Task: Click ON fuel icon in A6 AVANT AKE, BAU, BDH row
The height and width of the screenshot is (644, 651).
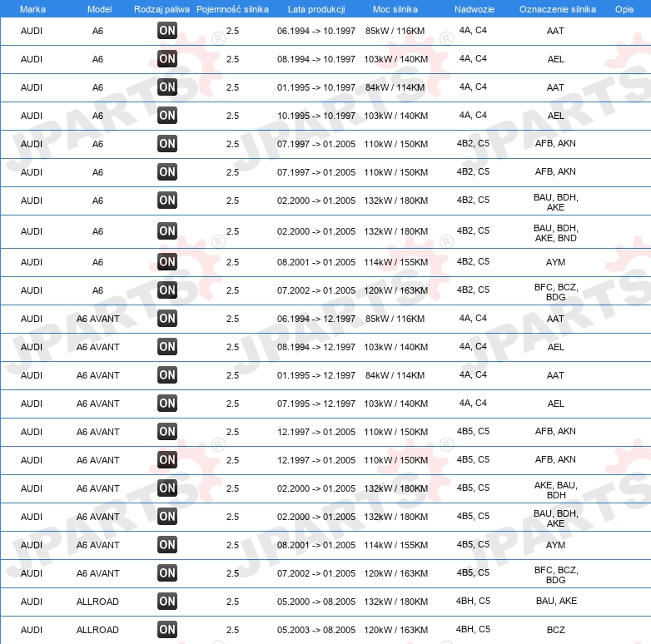Action: (x=167, y=488)
